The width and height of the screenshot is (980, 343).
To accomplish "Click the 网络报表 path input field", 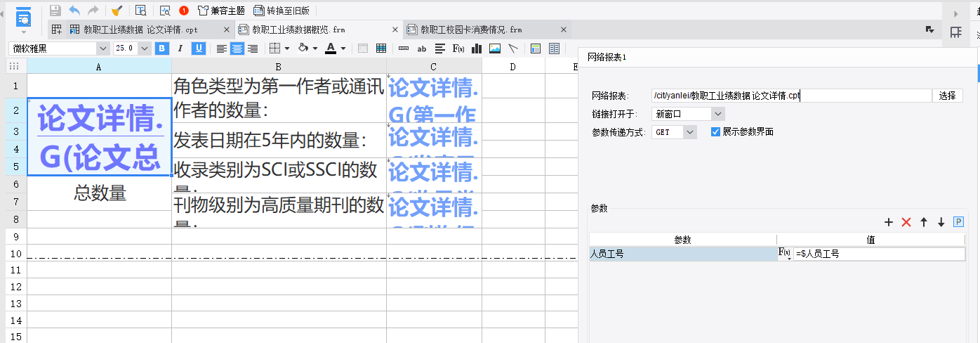I will pos(790,96).
